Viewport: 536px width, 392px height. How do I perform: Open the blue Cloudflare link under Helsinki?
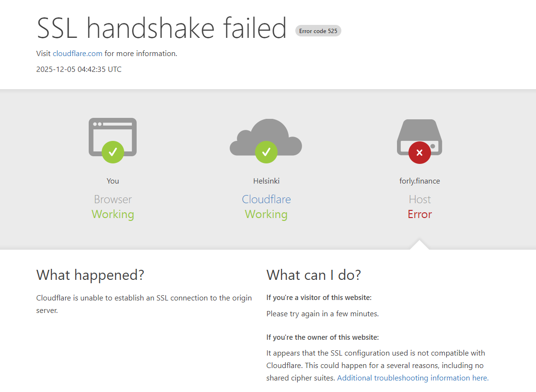tap(266, 199)
